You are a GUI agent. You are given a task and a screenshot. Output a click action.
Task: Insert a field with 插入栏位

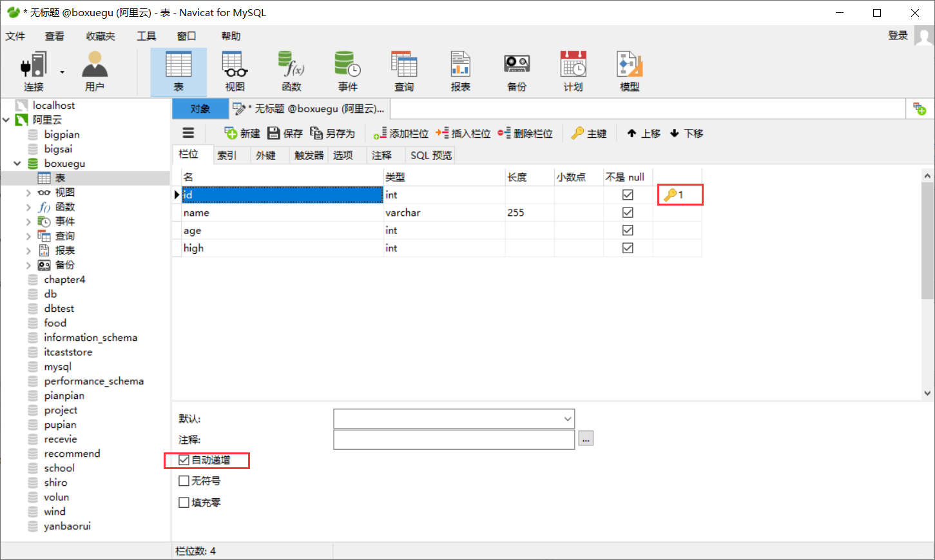pyautogui.click(x=463, y=133)
